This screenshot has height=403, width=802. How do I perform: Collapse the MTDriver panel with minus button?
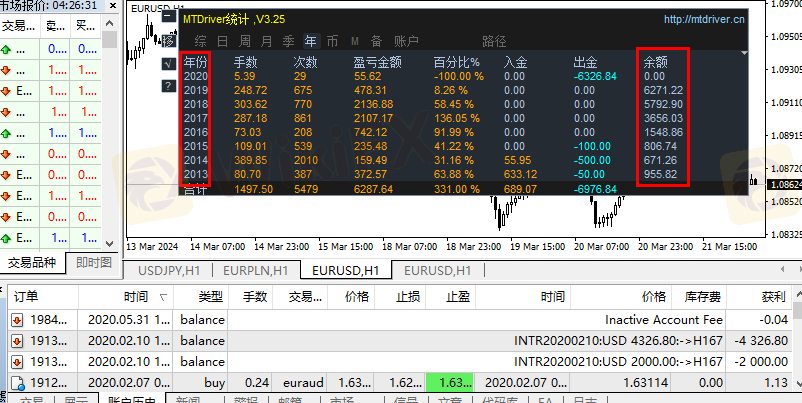click(168, 16)
